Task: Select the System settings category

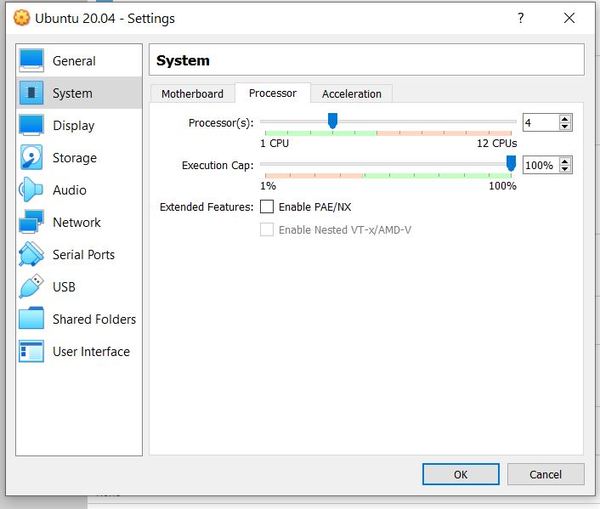Action: pos(79,93)
